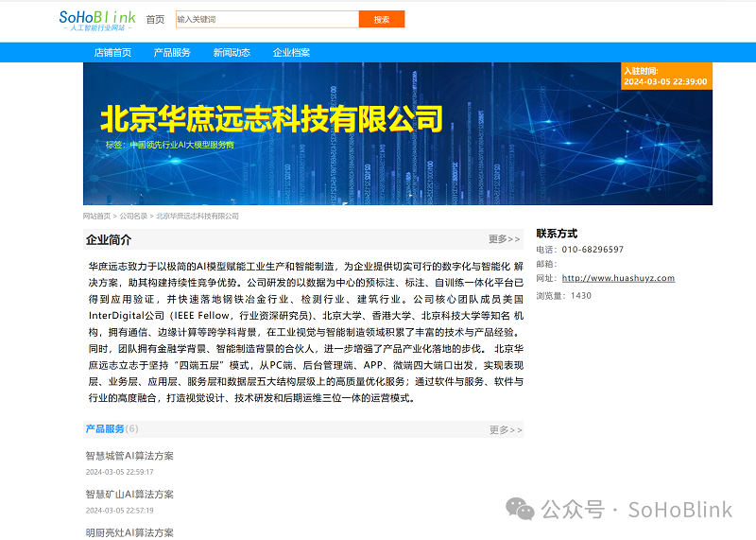The image size is (756, 540).
Task: Click the 2024-03-05 22:59:17 timestamp
Action: coord(120,472)
